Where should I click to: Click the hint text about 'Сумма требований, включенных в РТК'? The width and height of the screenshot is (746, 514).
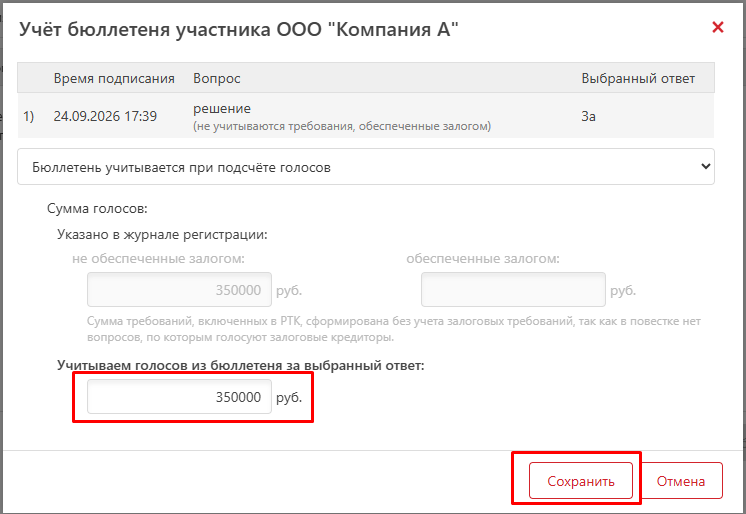tap(393, 329)
